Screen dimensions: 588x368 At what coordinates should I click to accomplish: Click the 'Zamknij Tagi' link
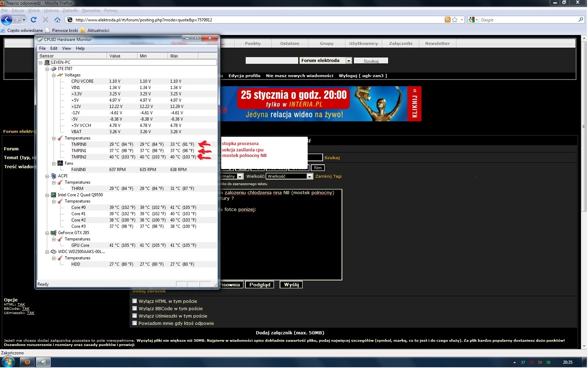(x=328, y=176)
